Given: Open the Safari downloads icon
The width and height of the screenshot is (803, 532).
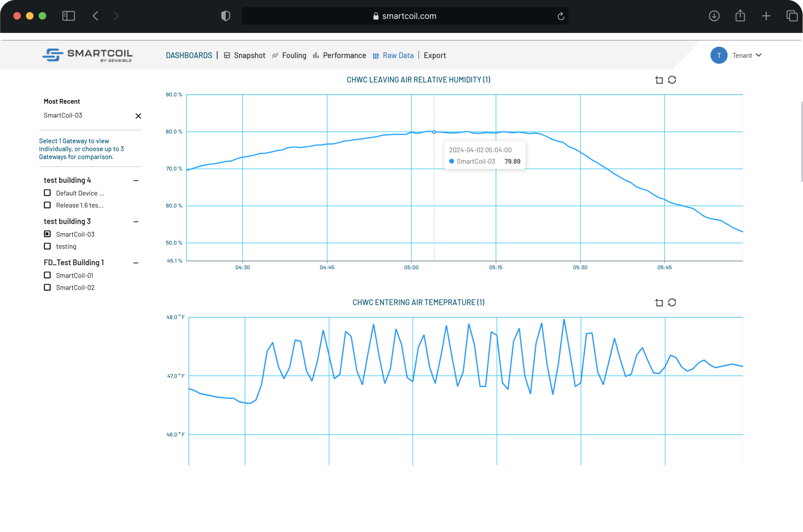Looking at the screenshot, I should click(x=714, y=16).
